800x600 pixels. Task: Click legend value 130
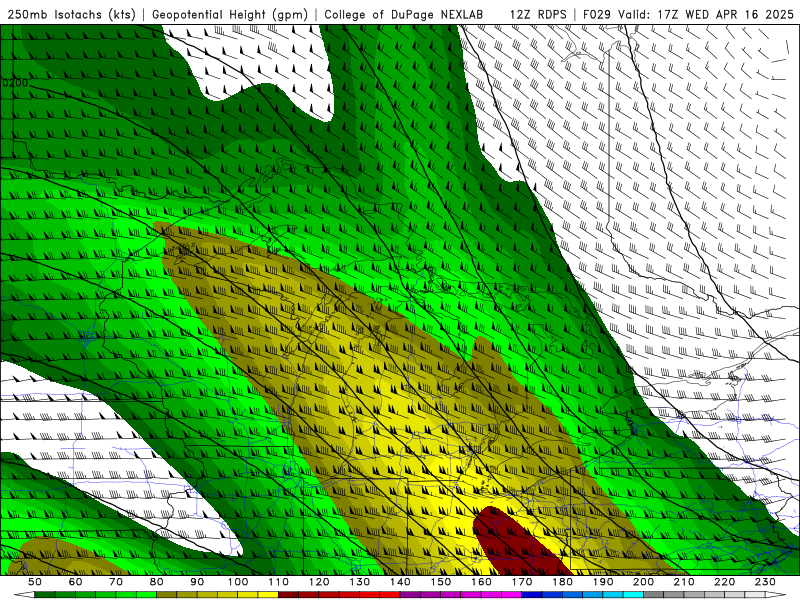[360, 582]
